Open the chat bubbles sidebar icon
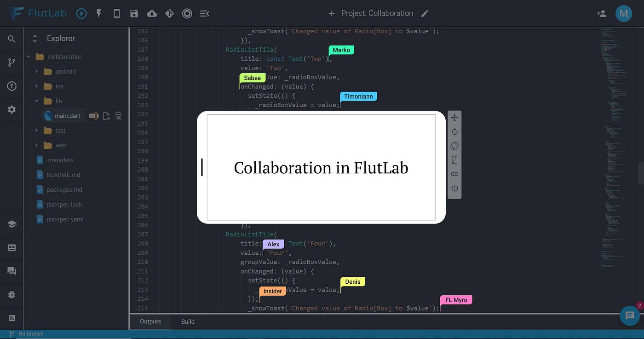 coord(11,271)
